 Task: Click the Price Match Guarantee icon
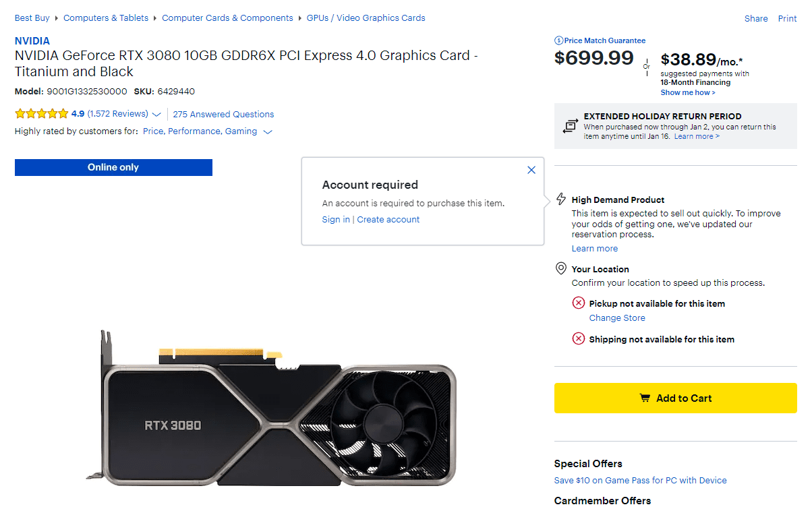pos(558,40)
